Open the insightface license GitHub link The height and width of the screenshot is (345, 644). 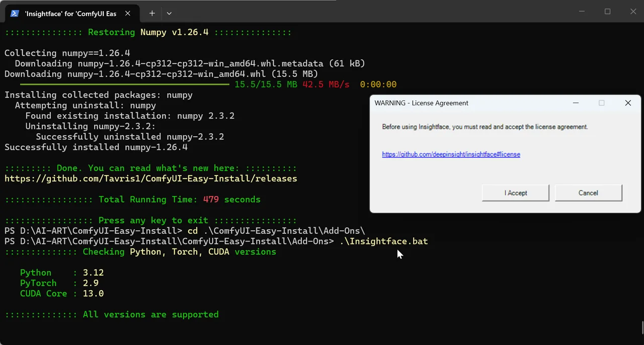[x=451, y=154]
